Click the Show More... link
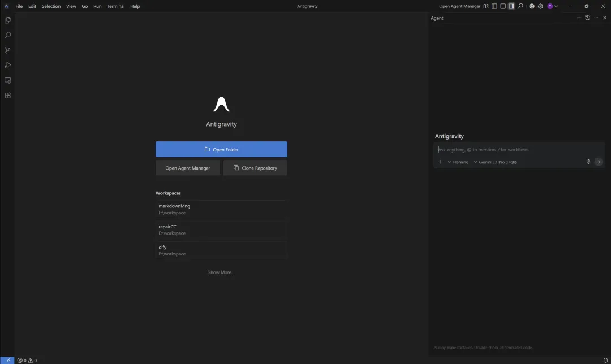Screen dimensions: 611x364 point(221,272)
